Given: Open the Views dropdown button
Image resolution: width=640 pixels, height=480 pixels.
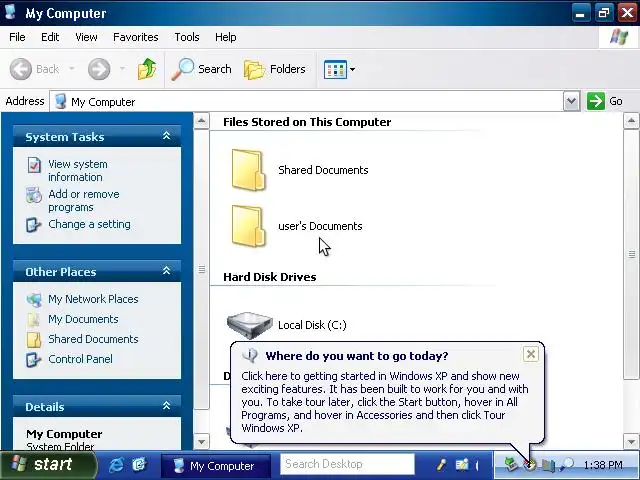Looking at the screenshot, I should [x=339, y=69].
